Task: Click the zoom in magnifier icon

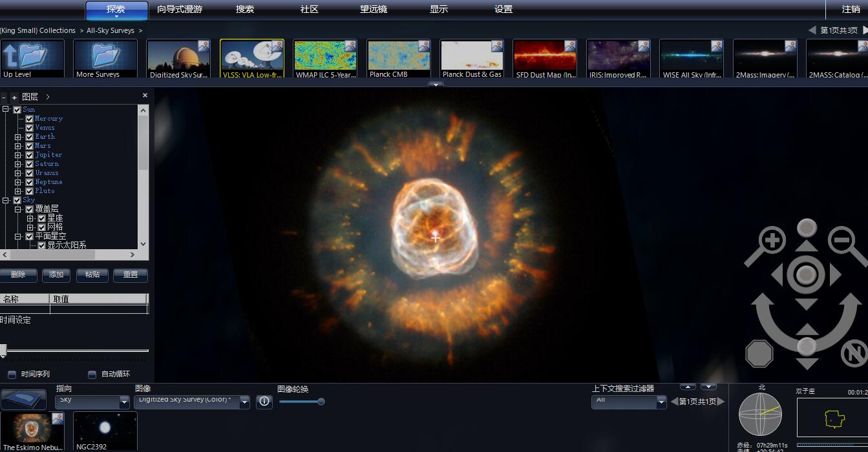Action: tap(772, 241)
